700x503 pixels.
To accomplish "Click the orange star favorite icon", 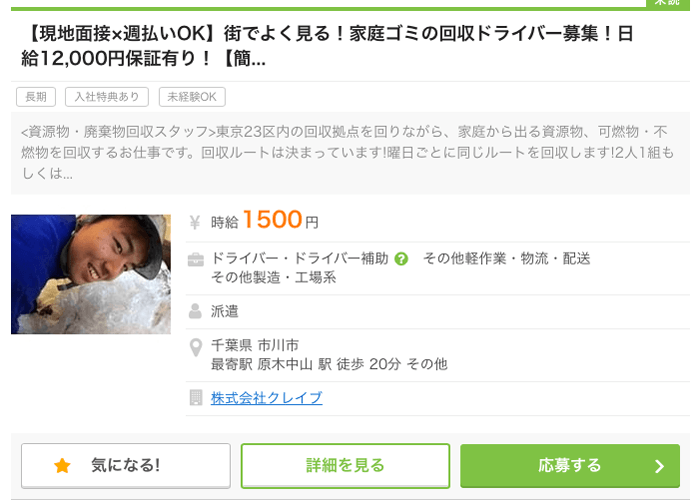I will click(x=62, y=466).
